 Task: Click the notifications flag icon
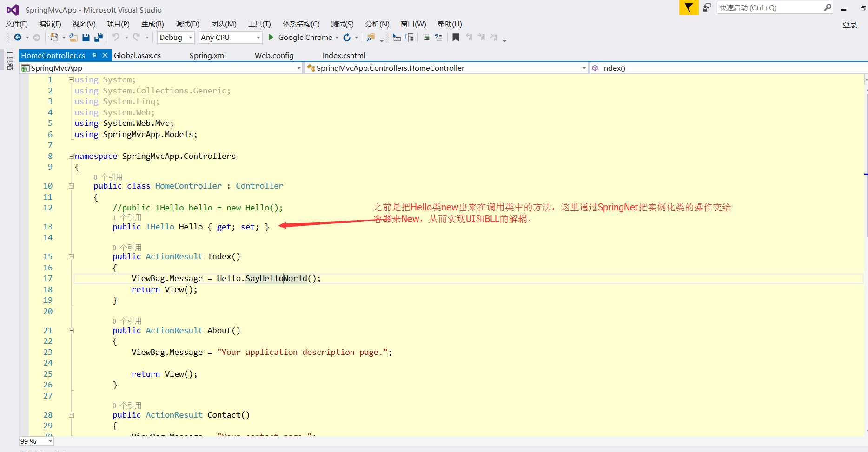click(x=689, y=7)
